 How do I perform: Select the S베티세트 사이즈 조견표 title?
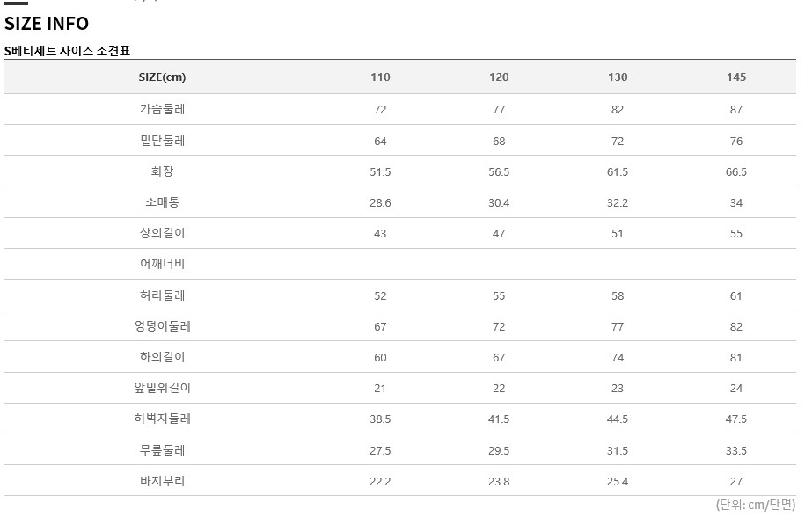pyautogui.click(x=67, y=51)
